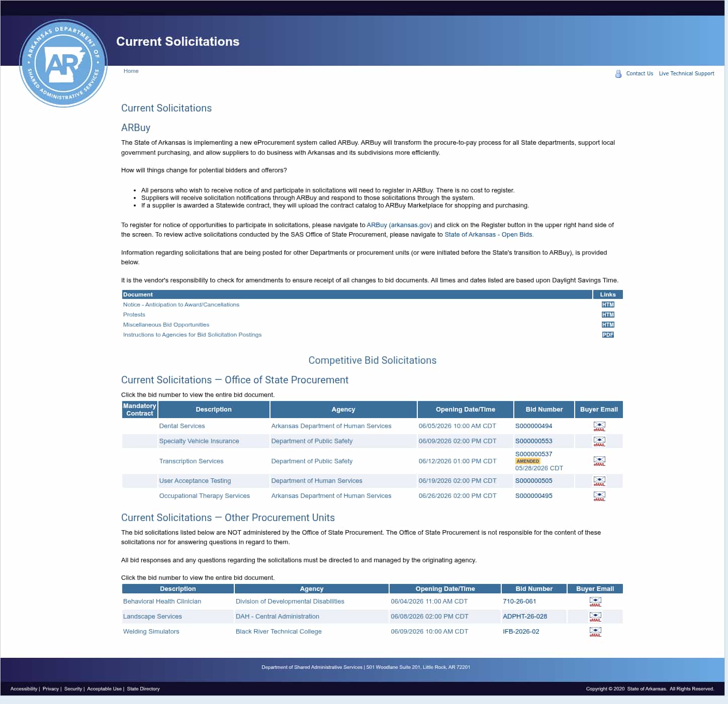
Task: Go to the Home breadcrumb link
Action: (131, 71)
